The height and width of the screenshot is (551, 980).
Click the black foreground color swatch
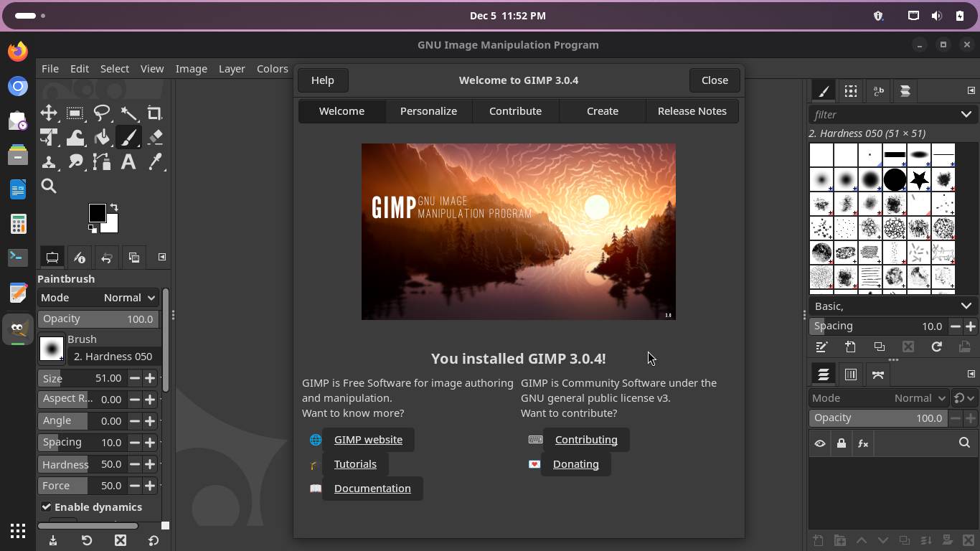[x=97, y=213]
